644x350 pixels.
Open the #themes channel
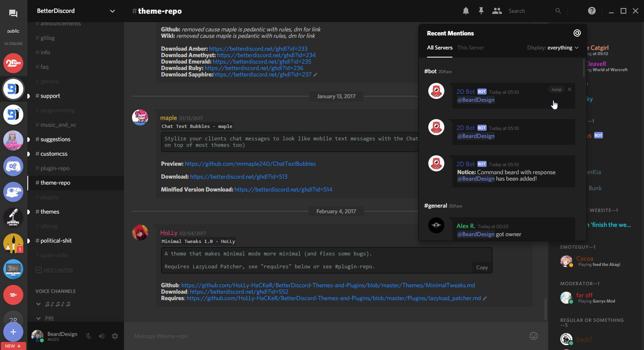tap(76, 212)
